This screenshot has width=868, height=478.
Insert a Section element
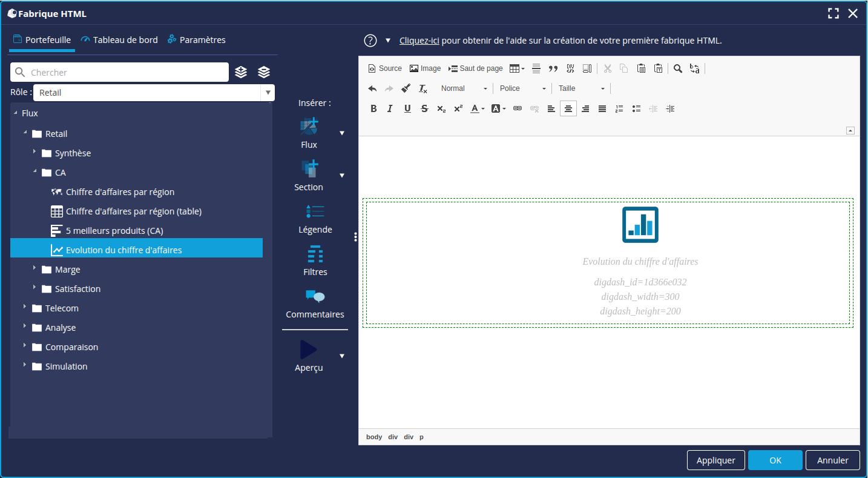coord(309,168)
